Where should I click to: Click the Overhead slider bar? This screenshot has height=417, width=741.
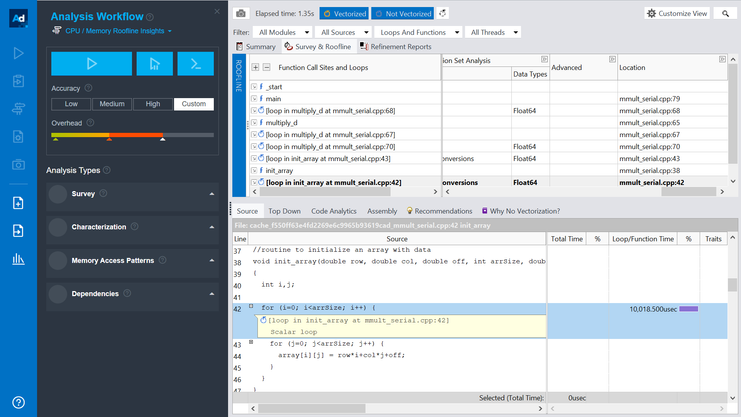click(132, 135)
